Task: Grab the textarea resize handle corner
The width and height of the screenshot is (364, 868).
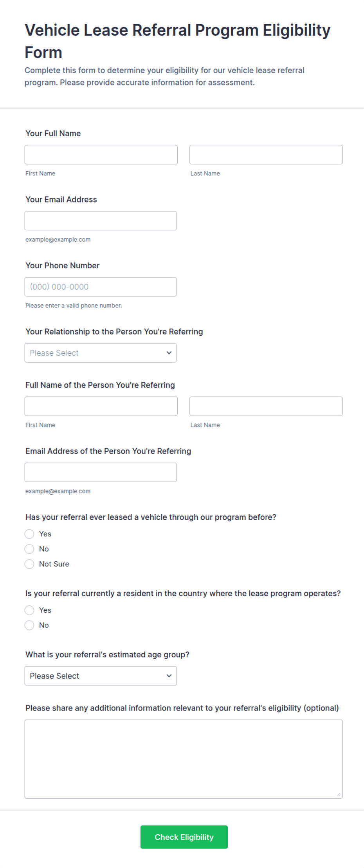Action: (339, 795)
